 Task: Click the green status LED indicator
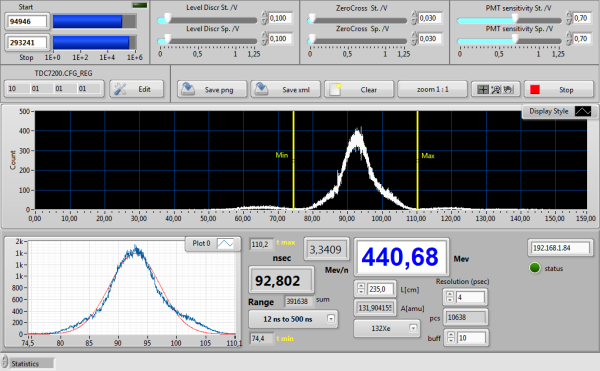(535, 268)
